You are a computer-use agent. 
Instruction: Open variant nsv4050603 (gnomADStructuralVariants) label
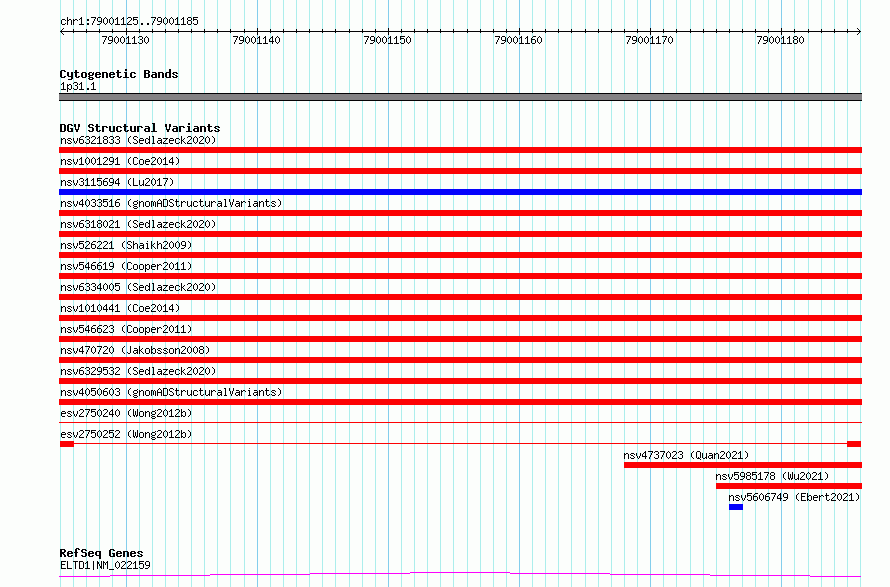click(x=171, y=392)
